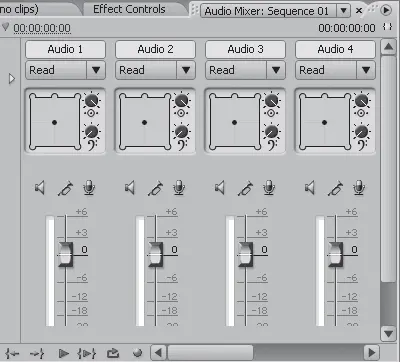
Task: Click the vertical scrollbar up arrow
Action: click(x=388, y=47)
